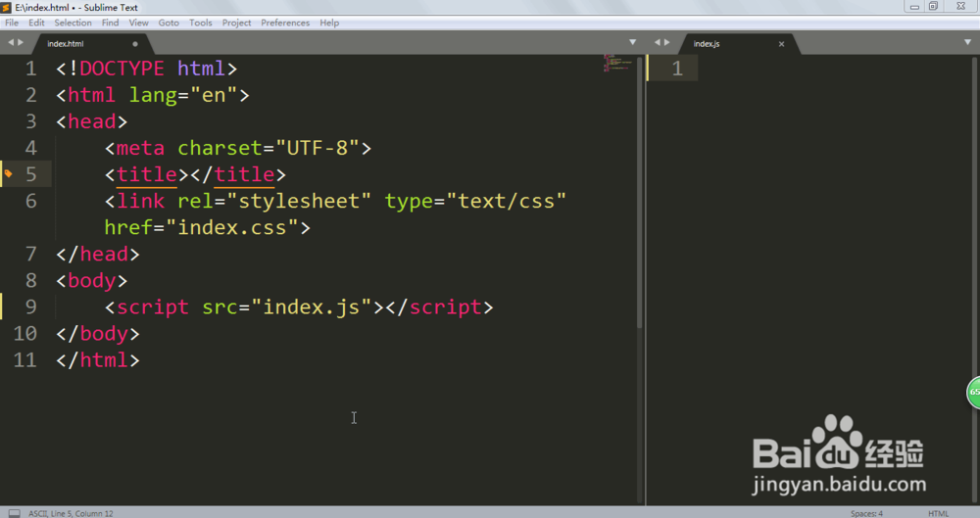
Task: Close the index.js tab
Action: (x=781, y=44)
